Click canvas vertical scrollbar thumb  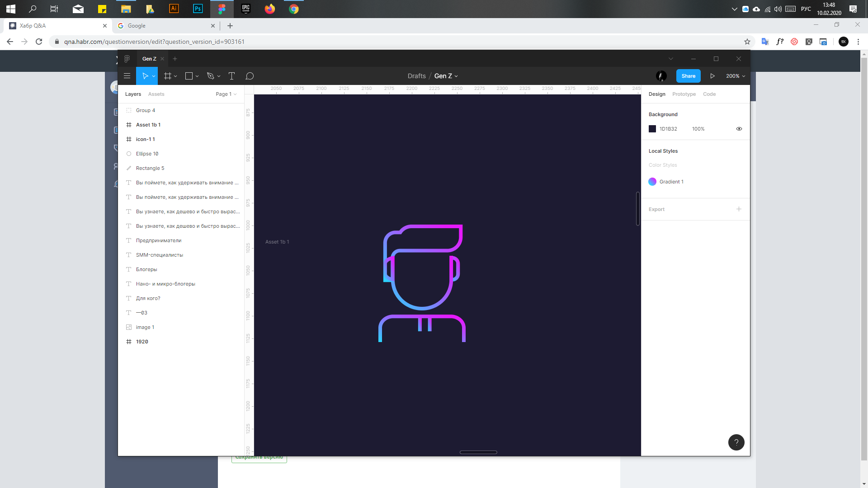click(638, 209)
